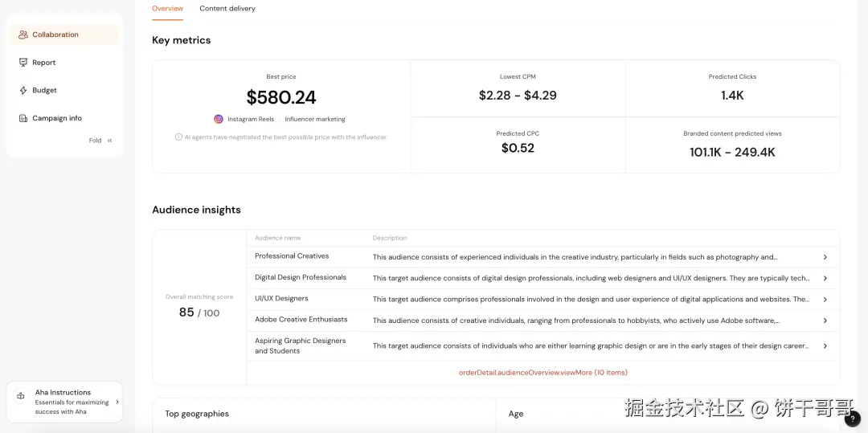Image resolution: width=868 pixels, height=433 pixels.
Task: Switch to the Content delivery tab
Action: click(227, 9)
